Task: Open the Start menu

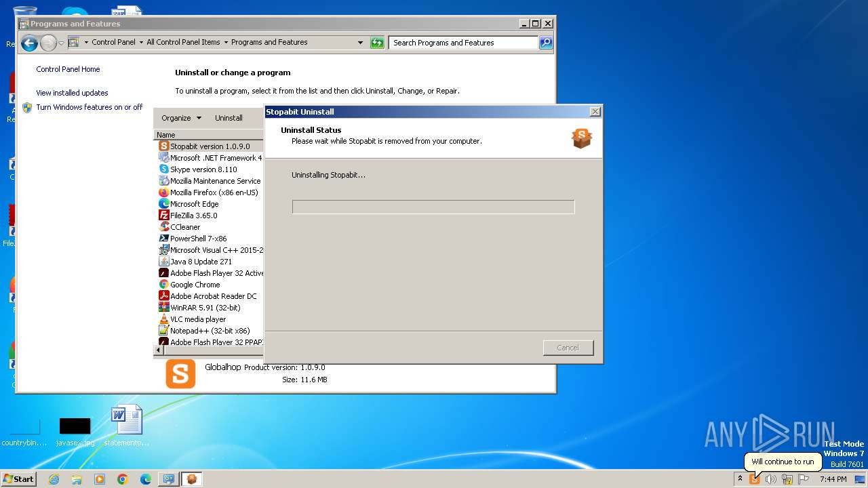Action: (x=18, y=479)
